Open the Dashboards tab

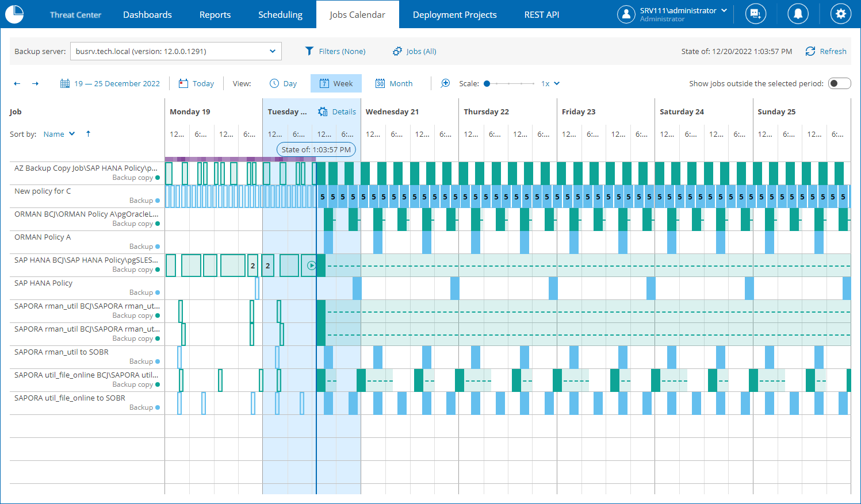(x=147, y=14)
